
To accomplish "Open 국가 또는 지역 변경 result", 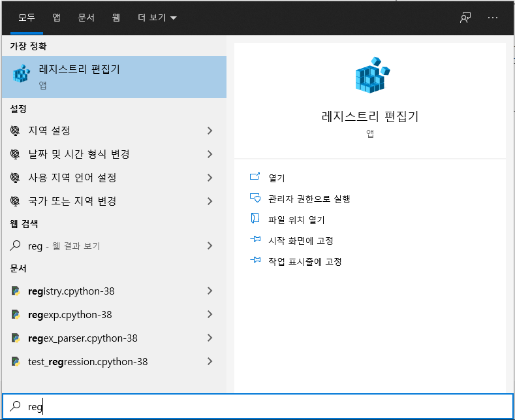I will tap(114, 201).
